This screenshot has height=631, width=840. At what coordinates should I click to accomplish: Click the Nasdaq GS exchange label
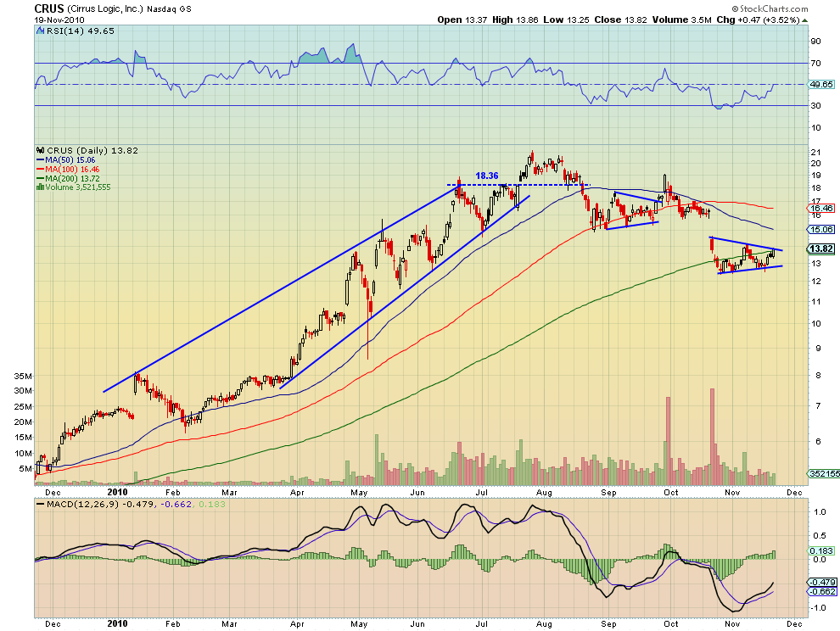click(169, 9)
